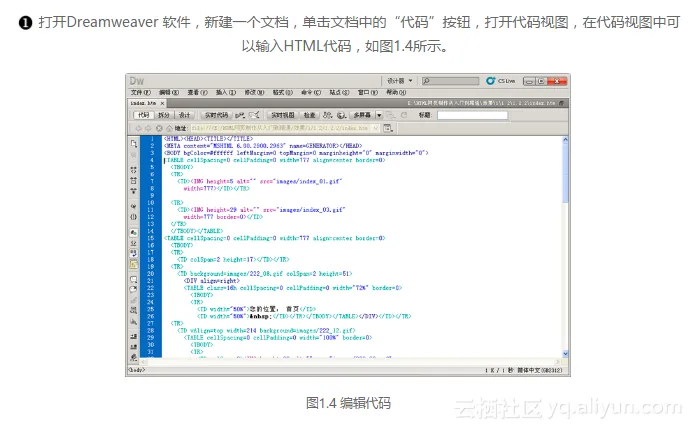Screen dimensions: 693x430
Task: Click Remove Comment icon in coding toolbar
Action: coord(134,290)
